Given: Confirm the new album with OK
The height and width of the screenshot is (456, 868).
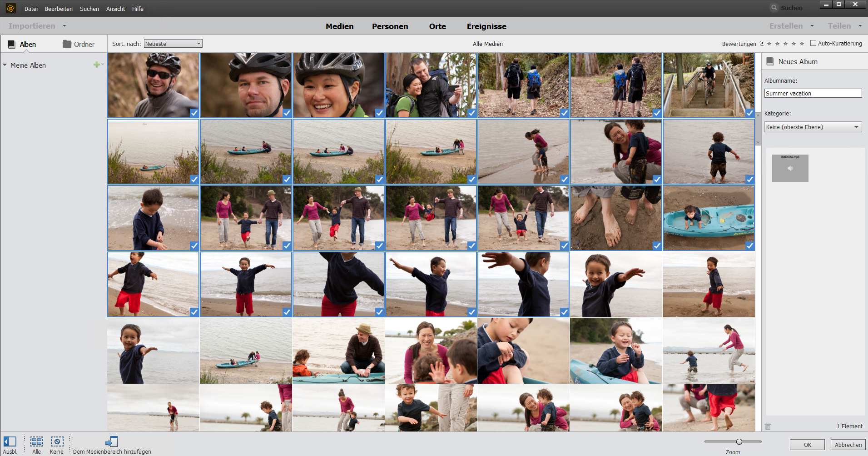Looking at the screenshot, I should (807, 445).
